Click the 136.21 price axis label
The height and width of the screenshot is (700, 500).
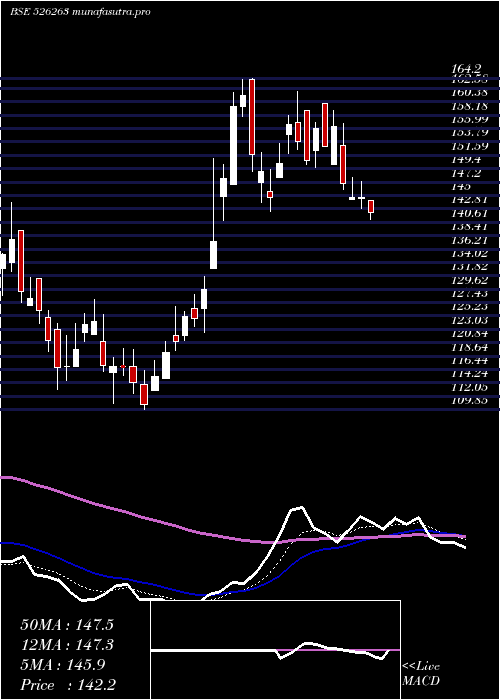[x=469, y=240]
